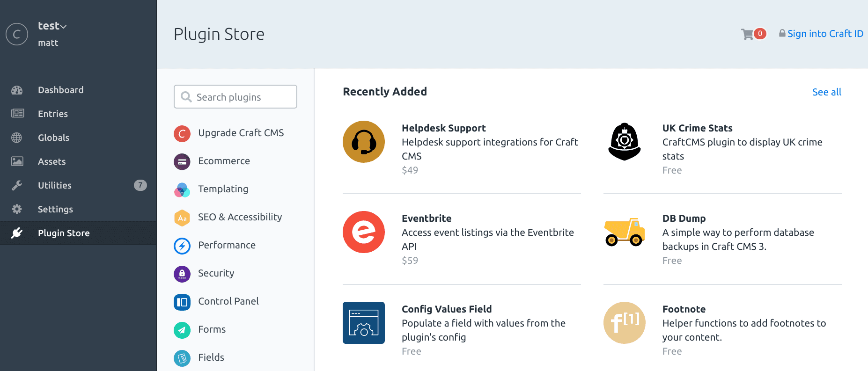Open the Footnote plugin title
The height and width of the screenshot is (371, 868).
pos(684,309)
